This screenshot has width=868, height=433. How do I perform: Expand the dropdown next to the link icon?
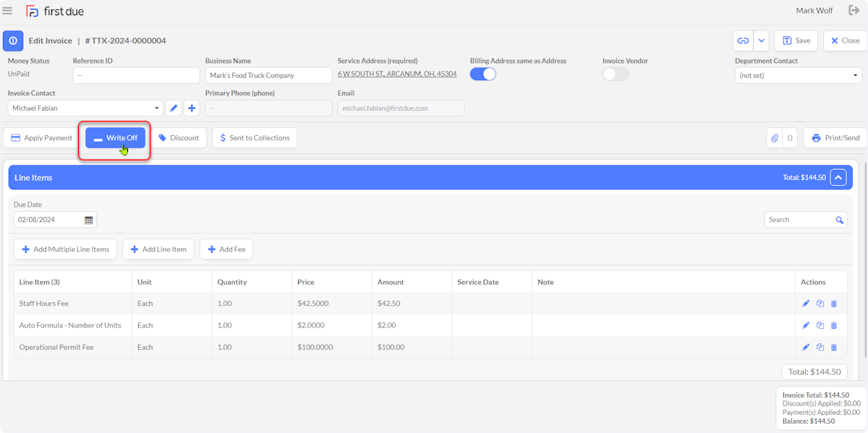click(761, 40)
